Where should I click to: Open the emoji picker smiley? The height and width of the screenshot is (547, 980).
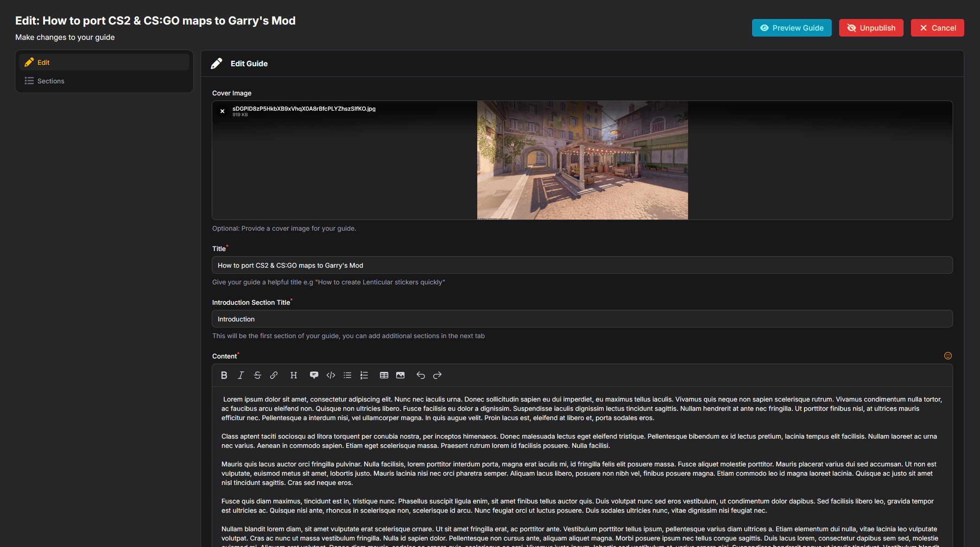pyautogui.click(x=948, y=356)
